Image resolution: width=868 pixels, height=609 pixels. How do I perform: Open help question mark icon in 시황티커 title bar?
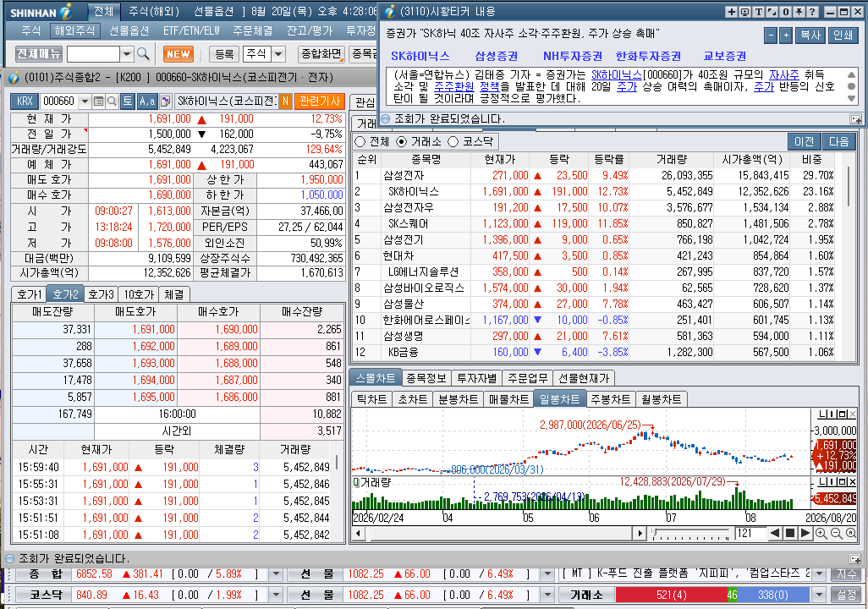(812, 12)
